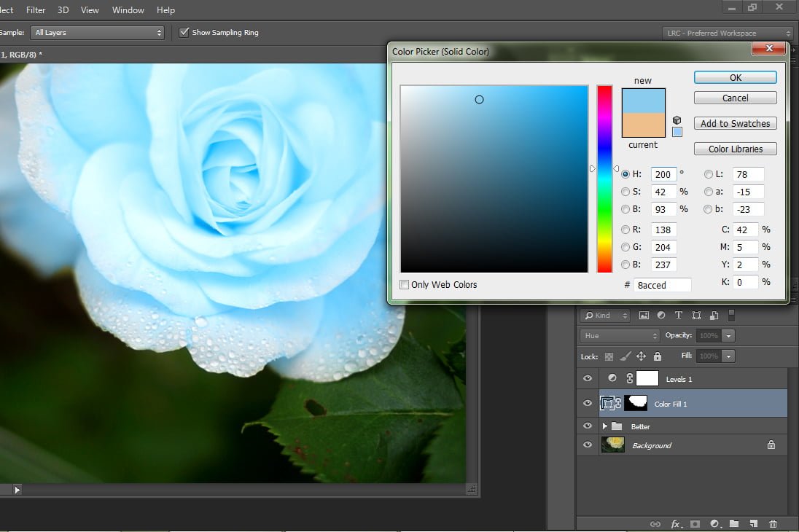The width and height of the screenshot is (799, 532).
Task: Expand the Better layer group
Action: tap(604, 426)
